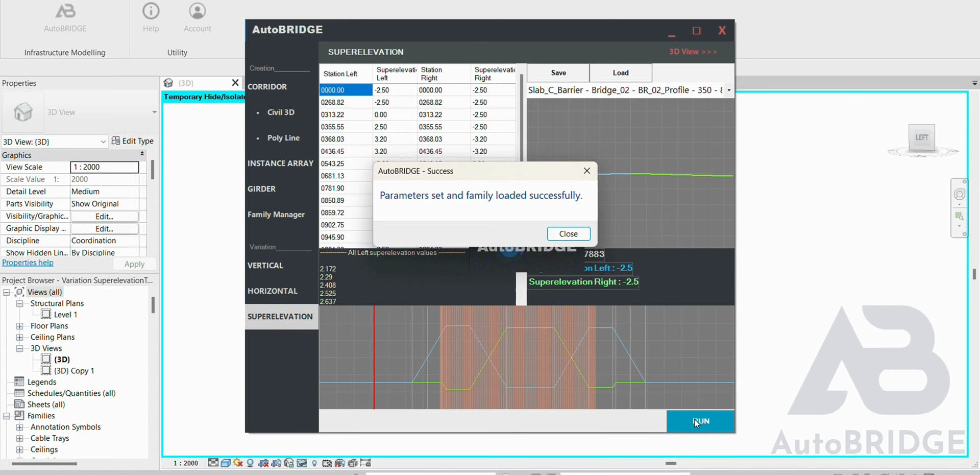Open VERTICAL variation section
The width and height of the screenshot is (980, 475).
[265, 266]
